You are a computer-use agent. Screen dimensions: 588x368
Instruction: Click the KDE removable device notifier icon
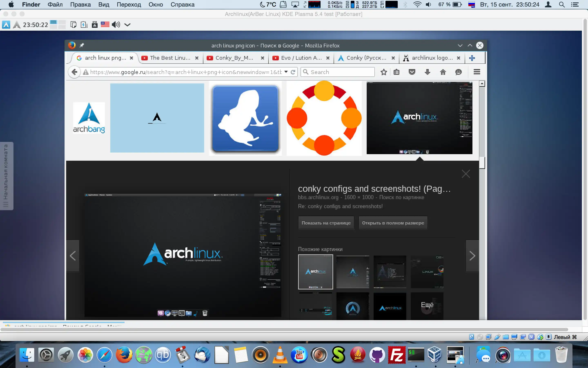click(x=95, y=25)
